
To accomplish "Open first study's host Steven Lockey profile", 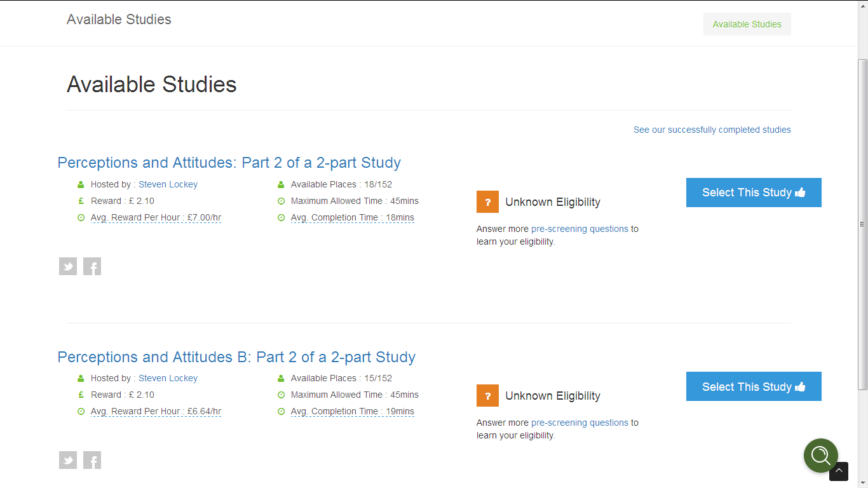I will [168, 184].
